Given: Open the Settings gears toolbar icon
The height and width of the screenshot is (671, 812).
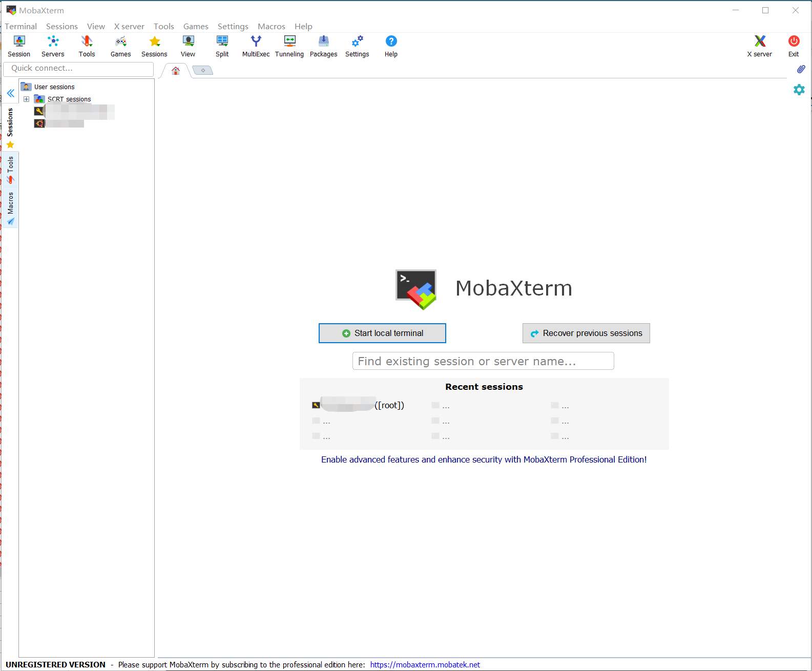Looking at the screenshot, I should click(x=357, y=46).
